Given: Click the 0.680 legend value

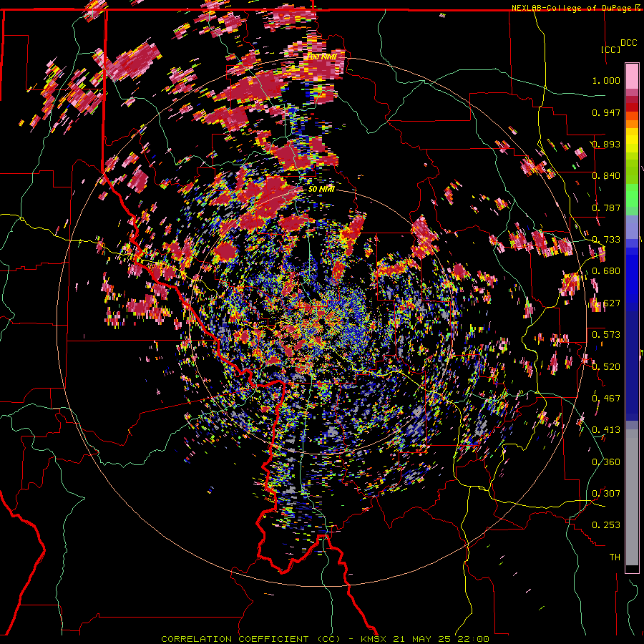Looking at the screenshot, I should 606,271.
